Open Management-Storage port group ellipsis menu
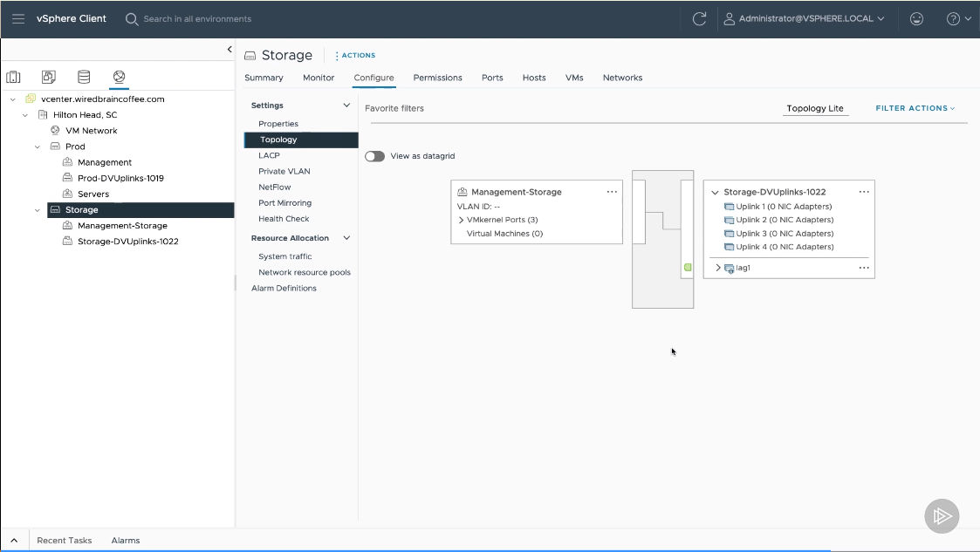This screenshot has width=980, height=552. click(x=612, y=192)
